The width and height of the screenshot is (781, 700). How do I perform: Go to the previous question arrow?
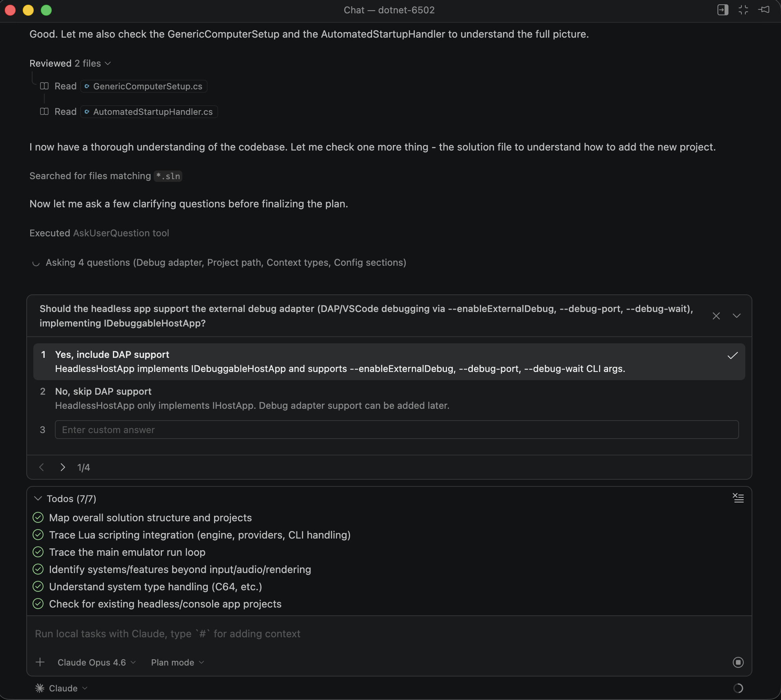point(42,467)
